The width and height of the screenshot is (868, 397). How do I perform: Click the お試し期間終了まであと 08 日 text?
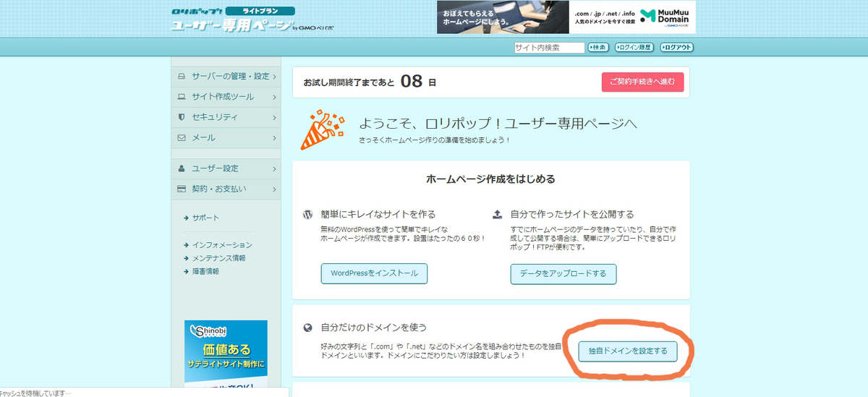370,82
